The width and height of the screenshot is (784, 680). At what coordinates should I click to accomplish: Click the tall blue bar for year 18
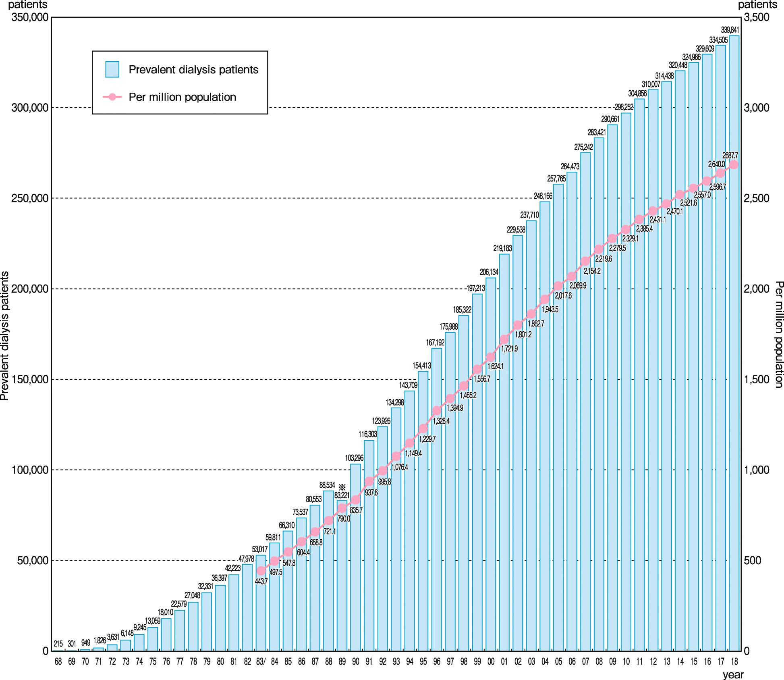(x=734, y=343)
